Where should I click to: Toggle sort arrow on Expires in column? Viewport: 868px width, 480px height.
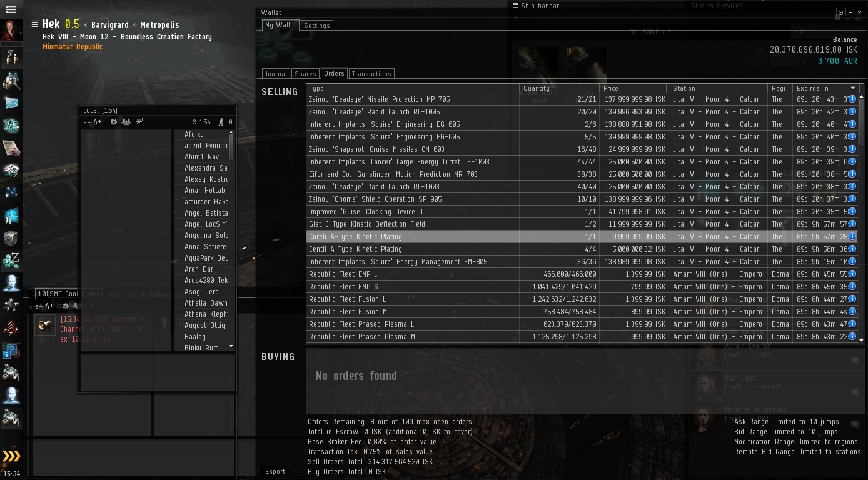852,88
